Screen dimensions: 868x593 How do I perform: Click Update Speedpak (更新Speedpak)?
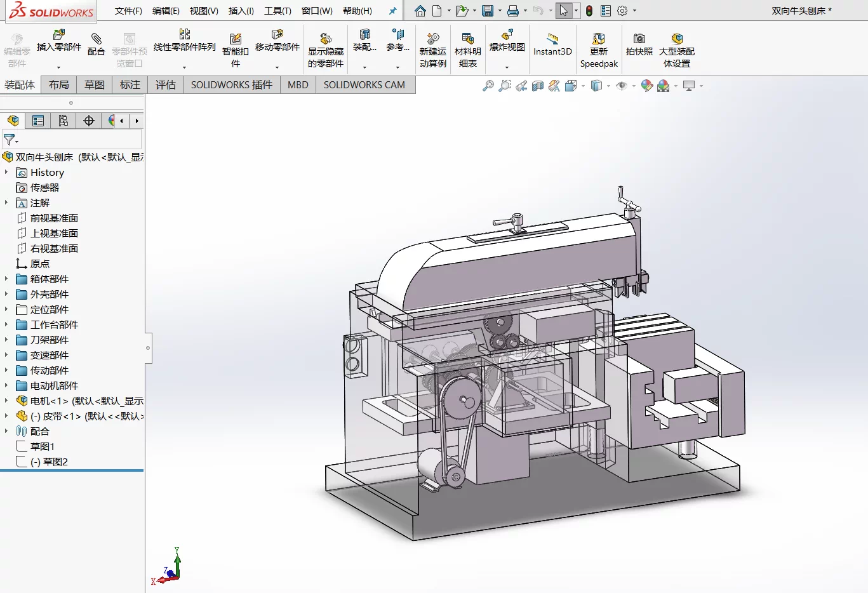(x=599, y=50)
